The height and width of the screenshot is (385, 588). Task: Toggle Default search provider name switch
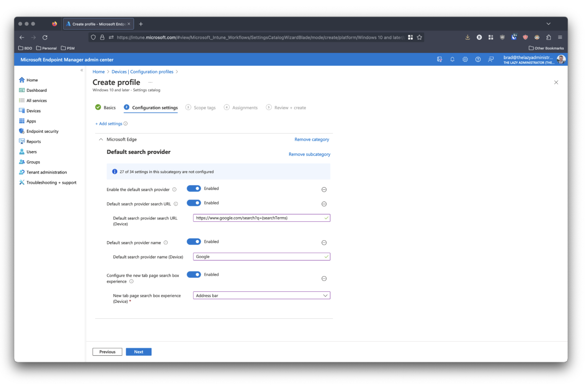click(194, 242)
